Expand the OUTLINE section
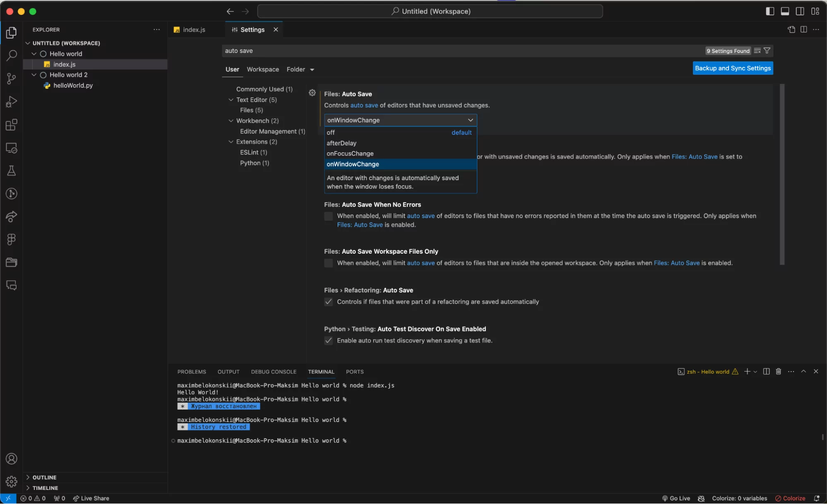 44,478
